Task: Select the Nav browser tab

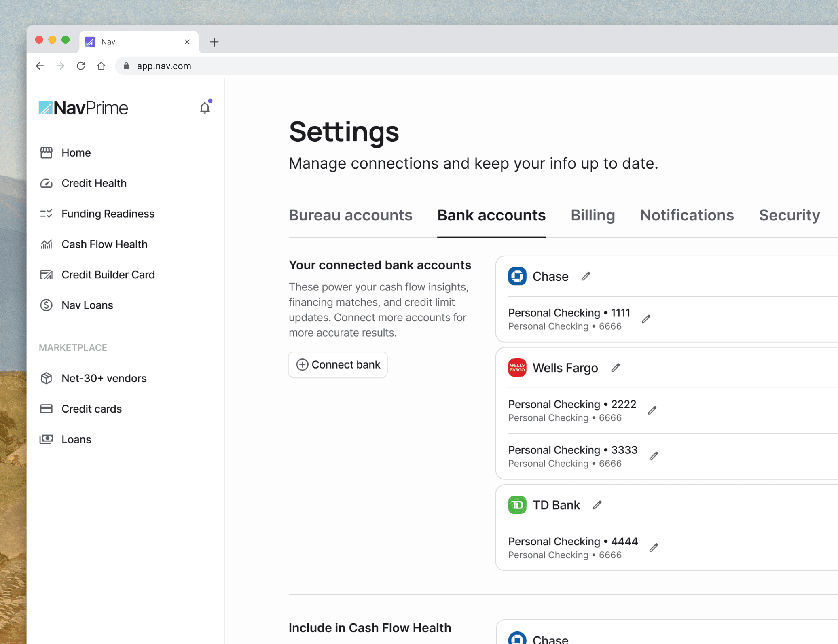Action: [x=139, y=42]
